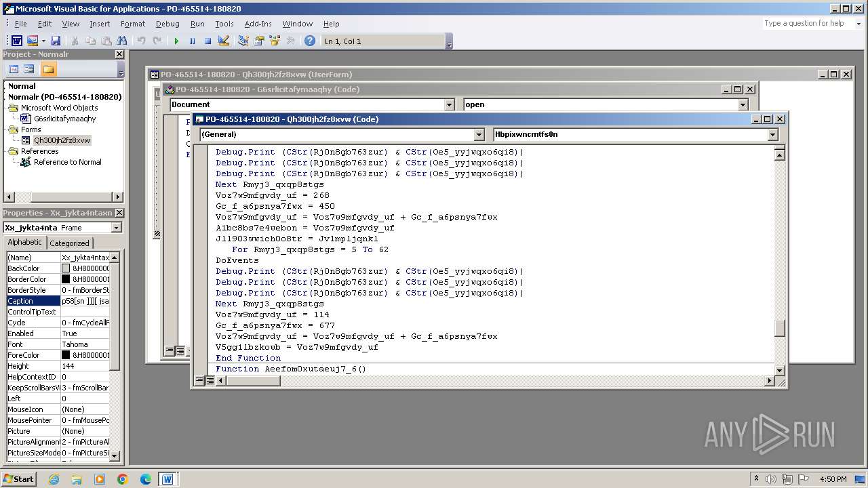Screen dimensions: 868x488
Task: Open the Window menu
Action: (298, 24)
